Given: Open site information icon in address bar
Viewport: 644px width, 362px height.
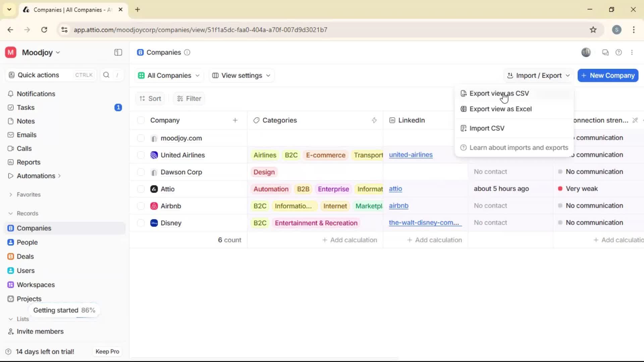Looking at the screenshot, I should 64,29.
